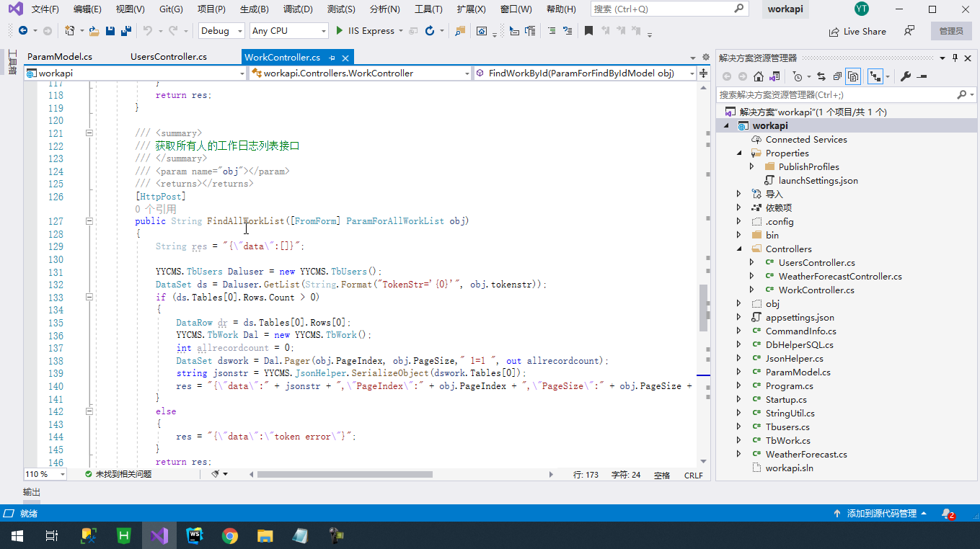This screenshot has width=980, height=549.
Task: Open the workapi project scope dropdown
Action: click(136, 73)
